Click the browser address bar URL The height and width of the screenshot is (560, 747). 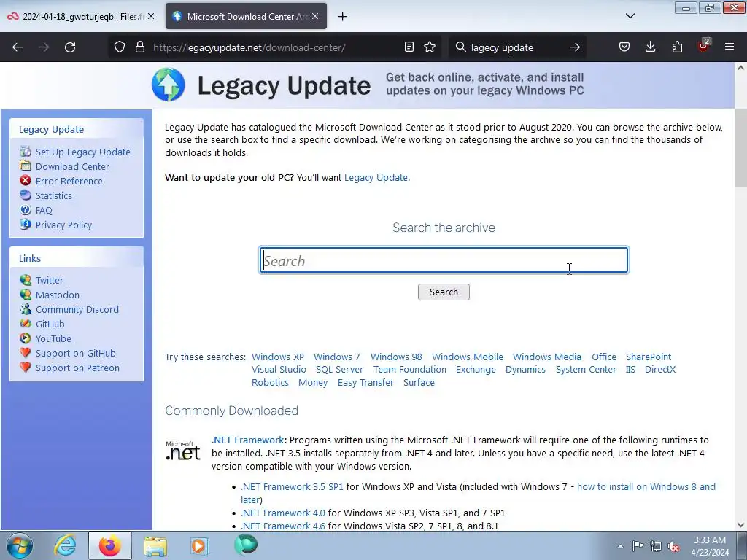point(249,47)
